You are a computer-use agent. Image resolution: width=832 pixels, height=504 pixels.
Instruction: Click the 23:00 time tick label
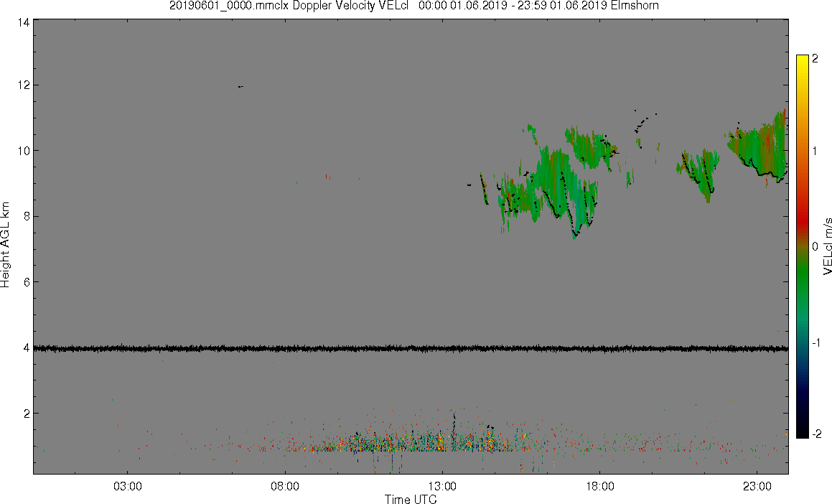coord(757,487)
